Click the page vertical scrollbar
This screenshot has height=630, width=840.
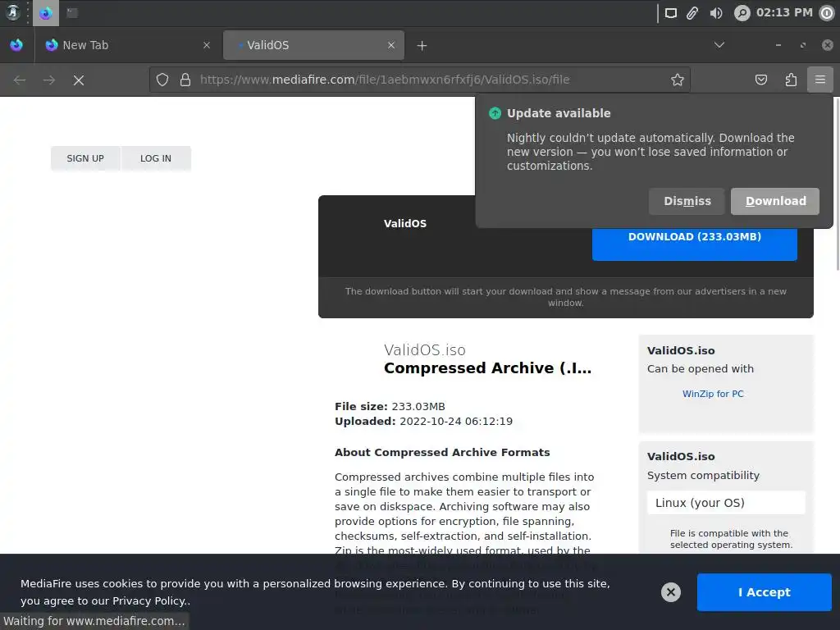(837, 183)
